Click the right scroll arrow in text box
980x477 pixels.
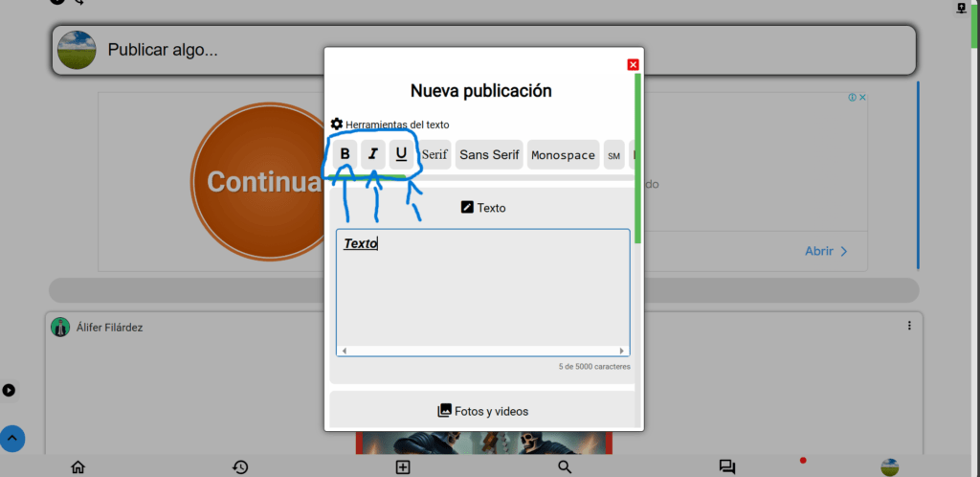point(621,351)
